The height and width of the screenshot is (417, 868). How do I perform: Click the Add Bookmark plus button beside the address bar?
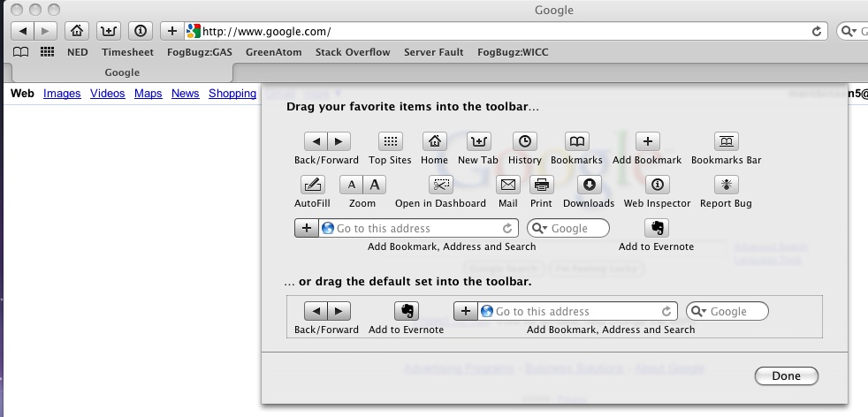pyautogui.click(x=172, y=31)
